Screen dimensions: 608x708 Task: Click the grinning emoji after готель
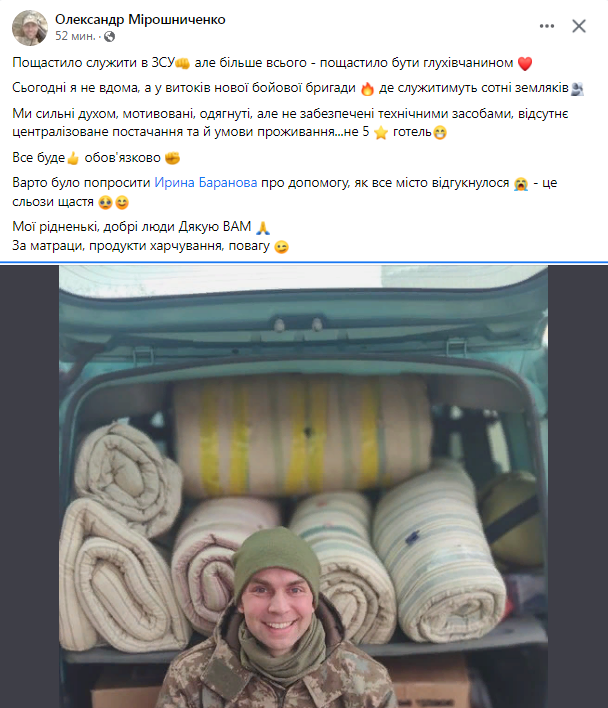click(440, 133)
